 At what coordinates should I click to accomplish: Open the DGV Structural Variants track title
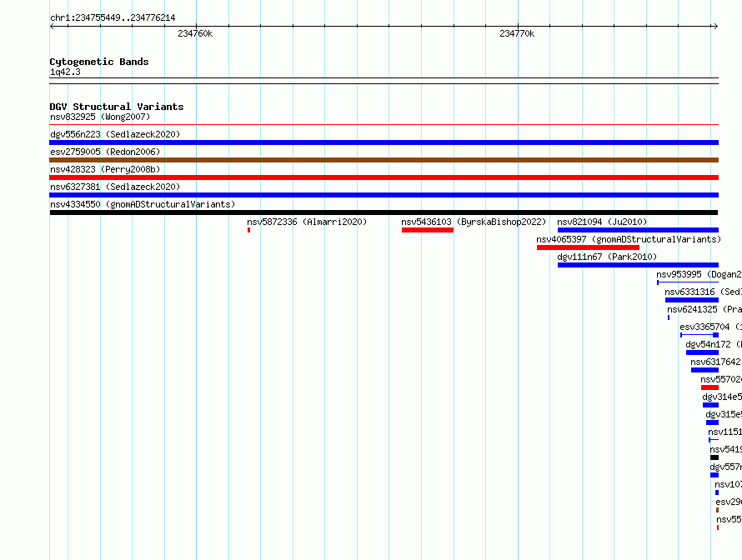117,107
